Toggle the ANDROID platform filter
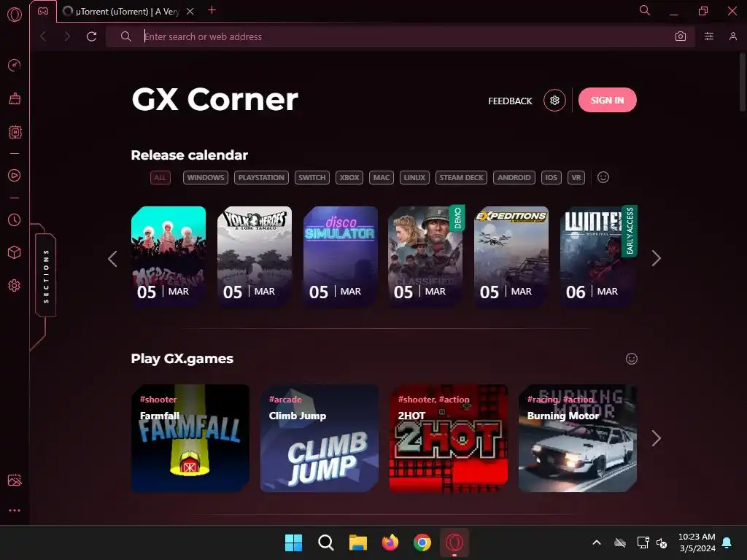 click(514, 178)
